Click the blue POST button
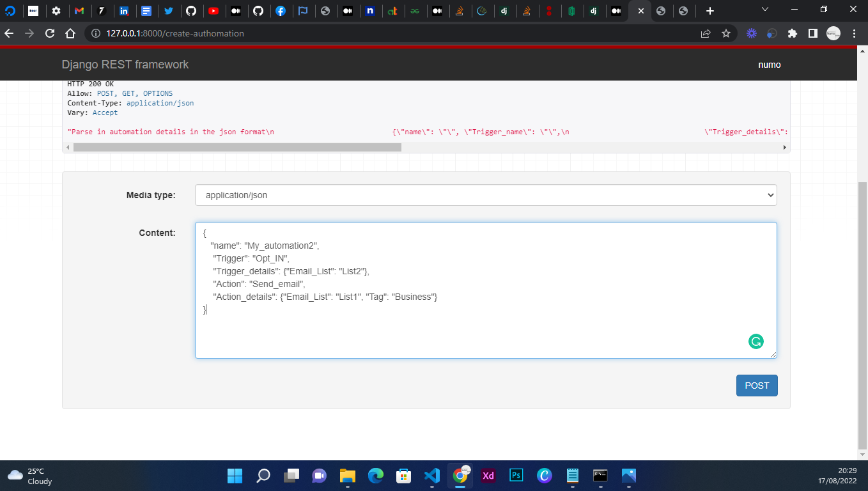The image size is (868, 491). coord(757,386)
